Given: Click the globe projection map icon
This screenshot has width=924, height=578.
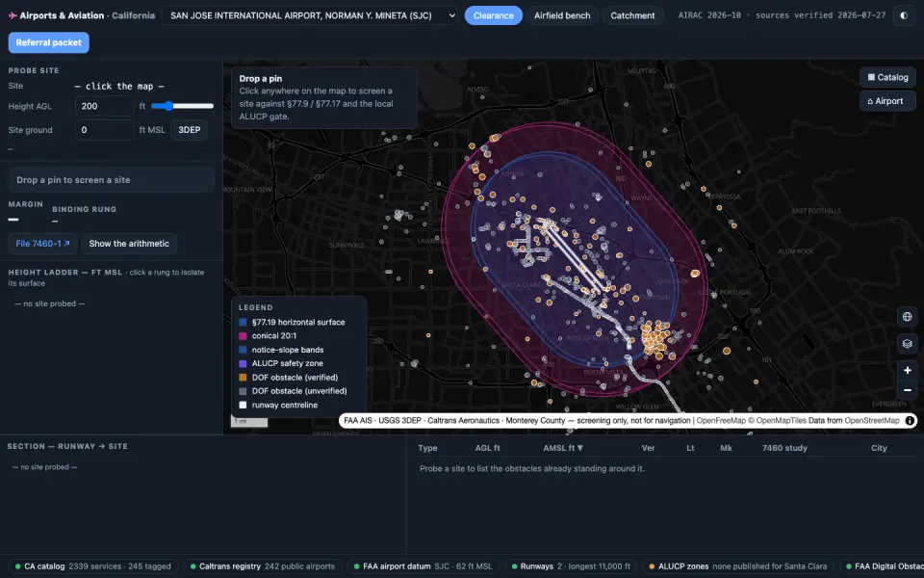Looking at the screenshot, I should click(x=907, y=317).
